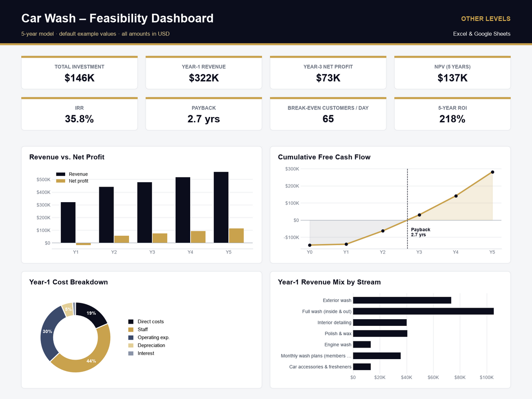Click the Year-1 Revenue Mix by Stream title

click(329, 282)
